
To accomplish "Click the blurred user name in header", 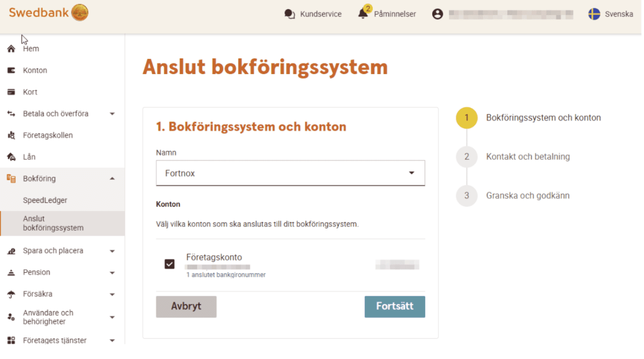I will coord(511,14).
